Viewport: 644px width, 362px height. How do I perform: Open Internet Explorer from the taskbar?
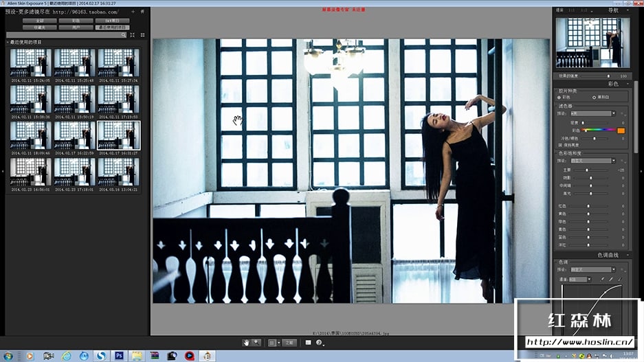pos(66,356)
